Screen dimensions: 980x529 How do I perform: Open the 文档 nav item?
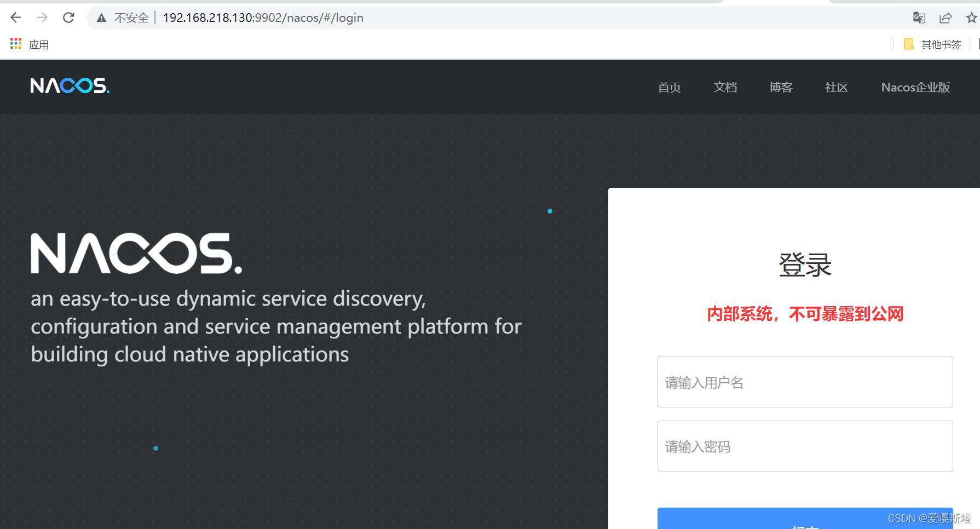coord(725,87)
